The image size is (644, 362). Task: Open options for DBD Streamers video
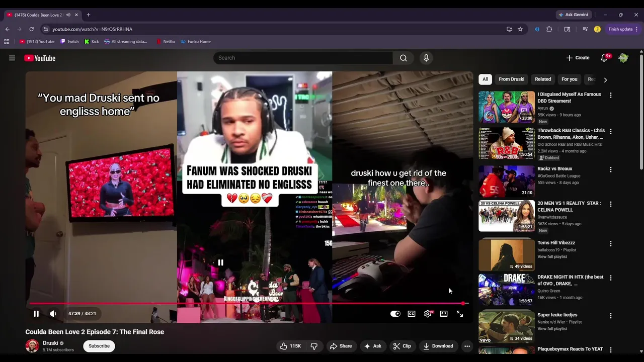pyautogui.click(x=611, y=95)
